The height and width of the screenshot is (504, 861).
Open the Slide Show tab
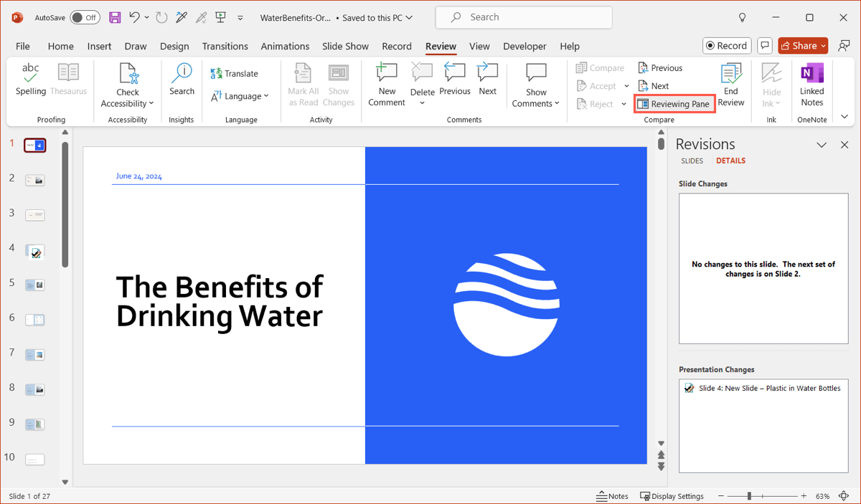345,46
